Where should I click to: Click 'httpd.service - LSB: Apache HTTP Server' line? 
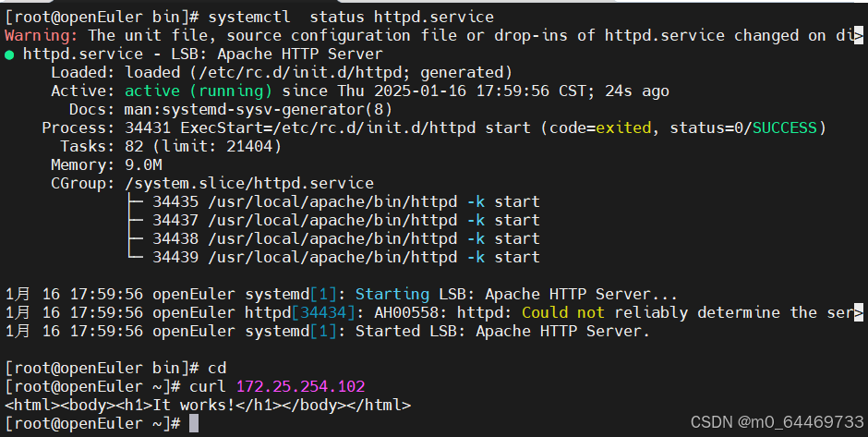tap(202, 55)
